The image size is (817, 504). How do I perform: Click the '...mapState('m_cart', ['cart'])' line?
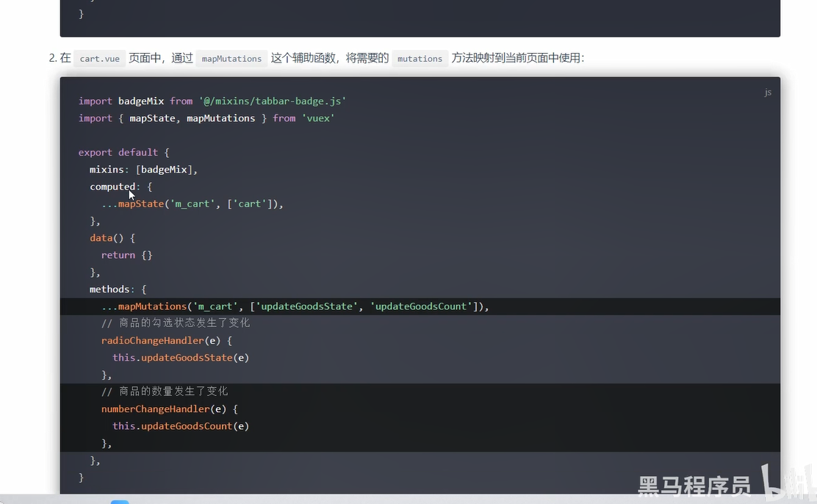(192, 204)
